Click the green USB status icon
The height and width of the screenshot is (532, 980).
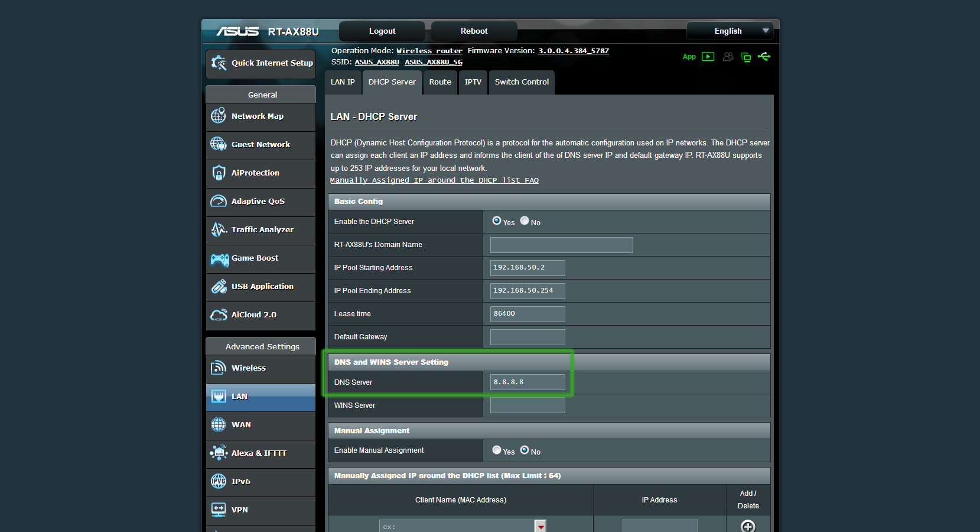764,57
